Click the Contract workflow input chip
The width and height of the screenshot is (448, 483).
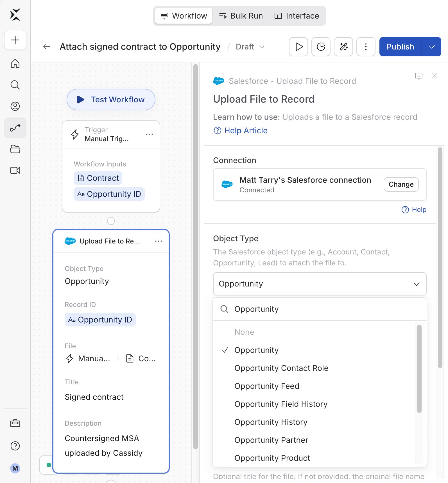pyautogui.click(x=98, y=178)
